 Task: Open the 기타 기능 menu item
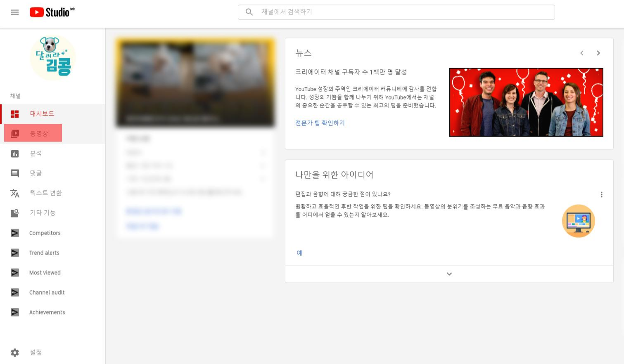[43, 213]
